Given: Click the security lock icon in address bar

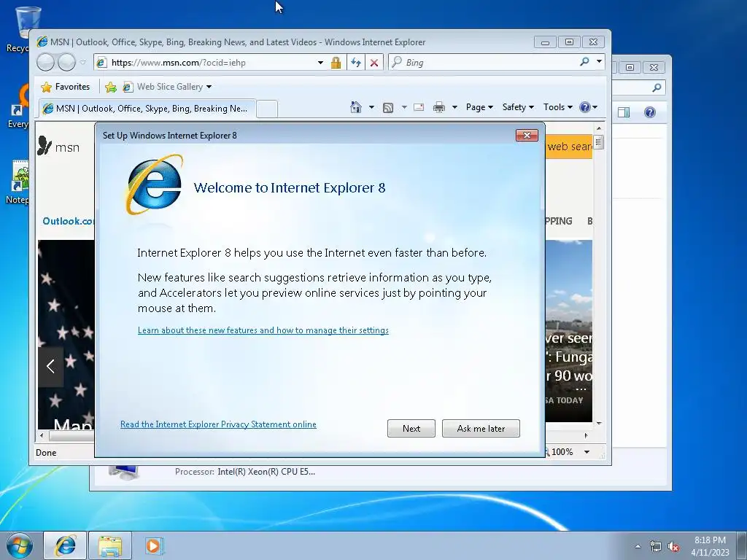Looking at the screenshot, I should 336,63.
